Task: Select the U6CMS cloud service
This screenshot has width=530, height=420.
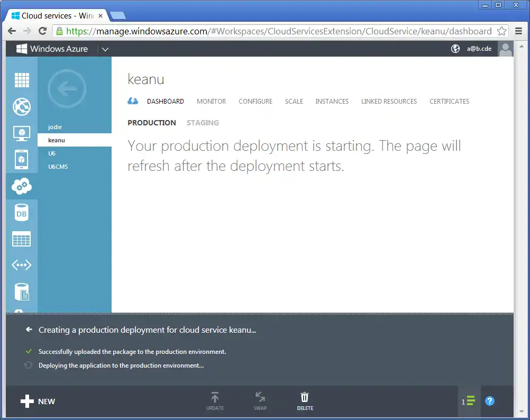Action: (75, 167)
